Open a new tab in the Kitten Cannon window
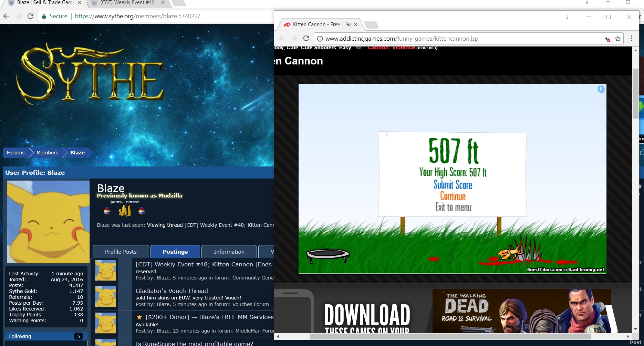 tap(371, 25)
